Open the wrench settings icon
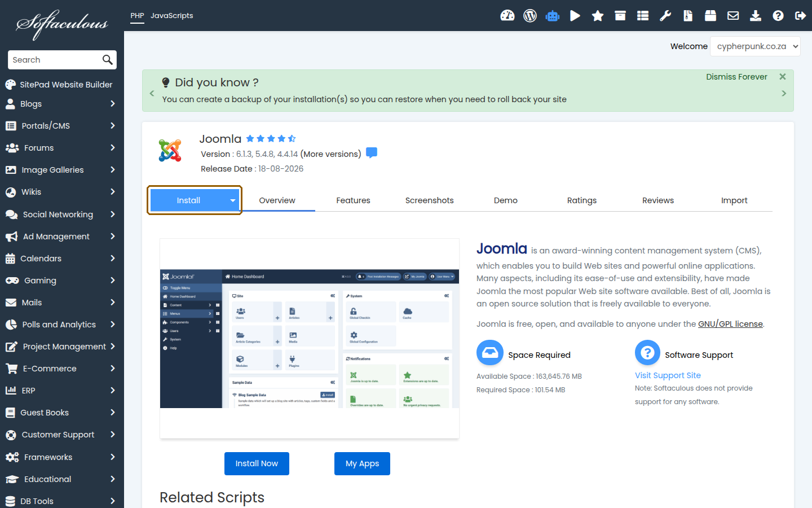 point(665,16)
